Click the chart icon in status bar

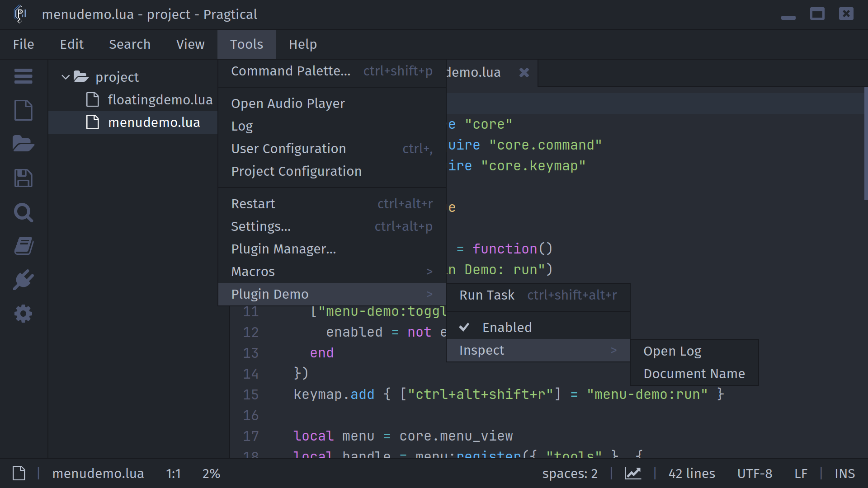pos(633,474)
